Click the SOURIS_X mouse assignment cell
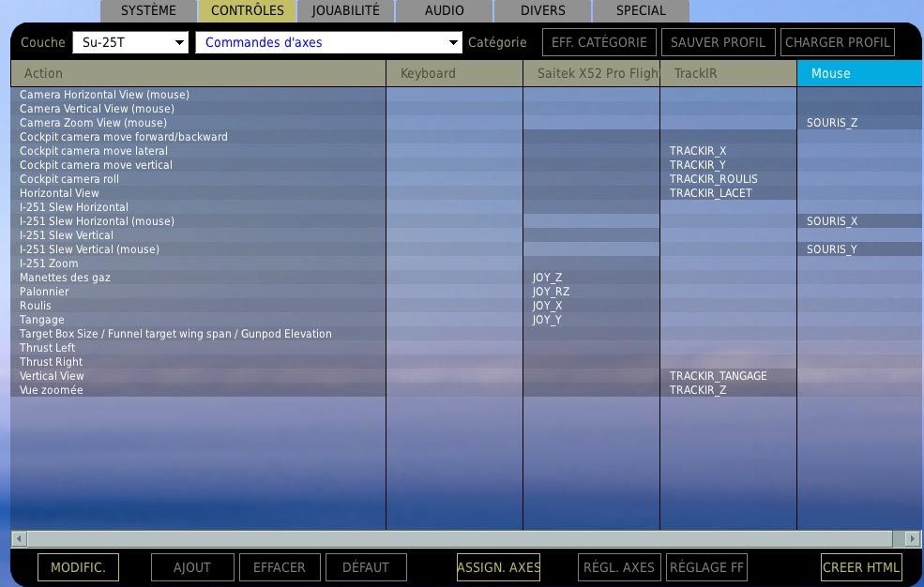 click(859, 221)
